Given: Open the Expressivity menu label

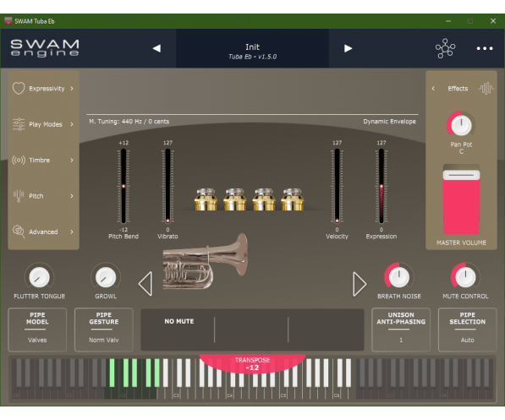Looking at the screenshot, I should point(47,89).
